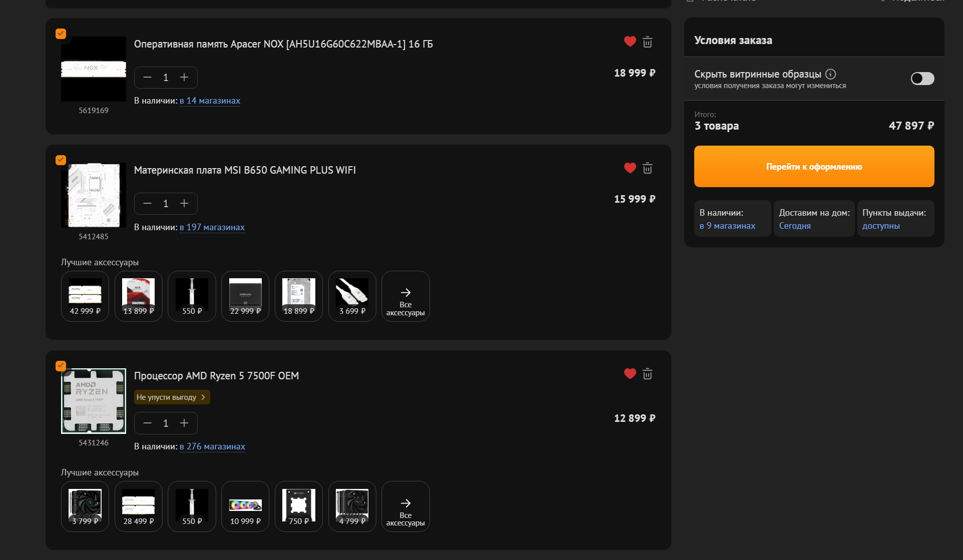963x560 pixels.
Task: Show all accessories for Ryzen processor
Action: click(x=405, y=506)
